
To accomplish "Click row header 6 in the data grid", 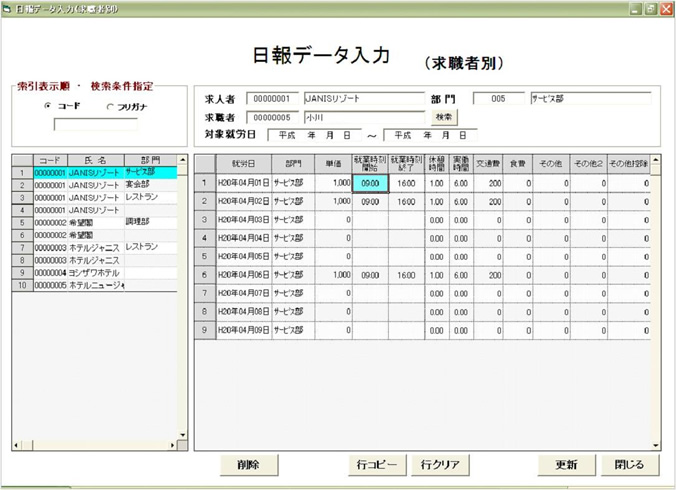I will (203, 274).
